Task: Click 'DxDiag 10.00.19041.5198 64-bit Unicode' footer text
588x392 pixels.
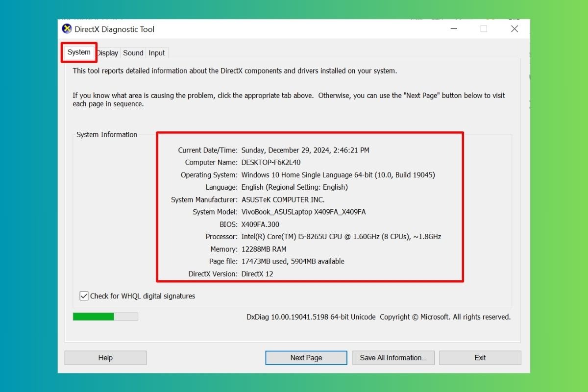Action: point(311,317)
